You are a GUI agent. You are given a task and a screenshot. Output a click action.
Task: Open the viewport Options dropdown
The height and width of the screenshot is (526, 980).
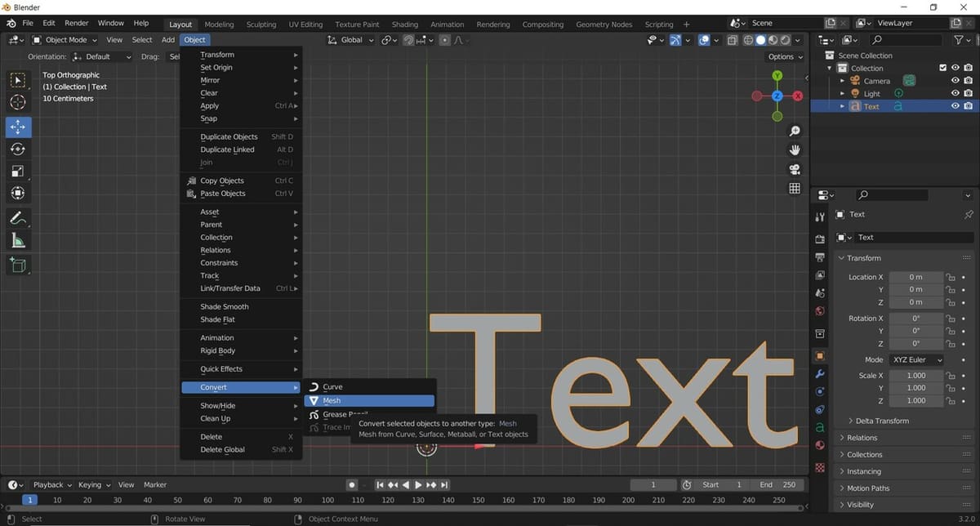coord(786,56)
